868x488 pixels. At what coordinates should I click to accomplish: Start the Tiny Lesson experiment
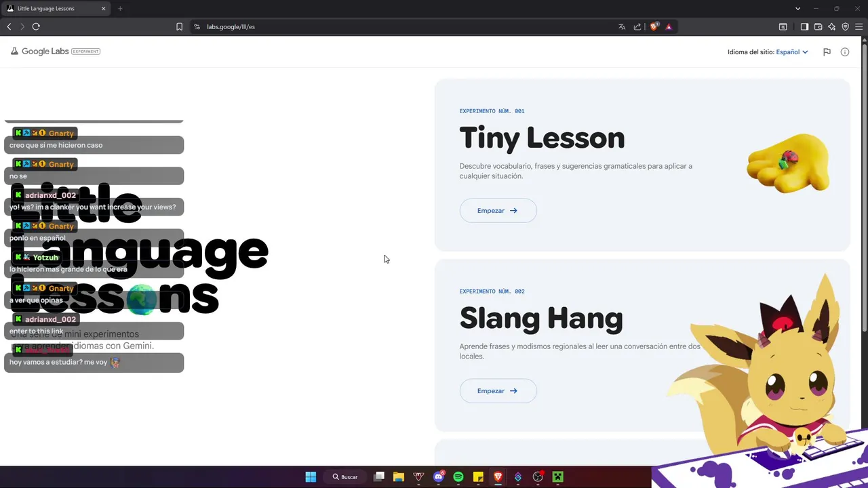tap(498, 210)
